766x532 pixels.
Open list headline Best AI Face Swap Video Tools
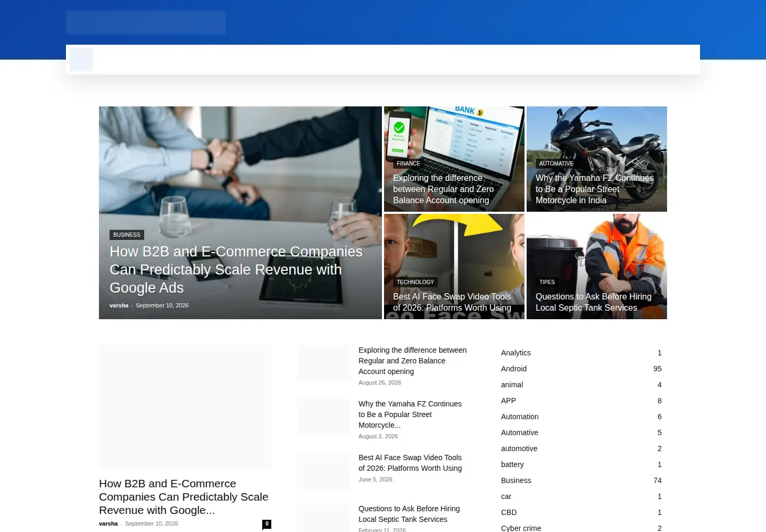tap(410, 463)
